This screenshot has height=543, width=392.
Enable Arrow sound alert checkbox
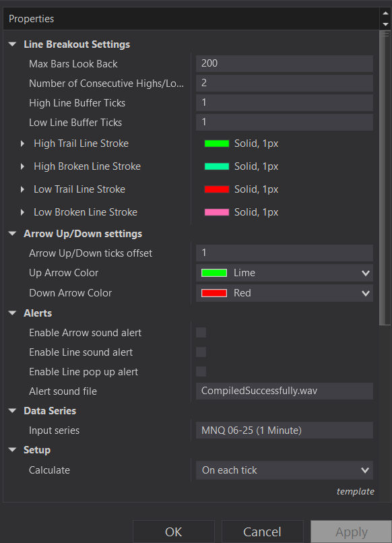pyautogui.click(x=201, y=332)
